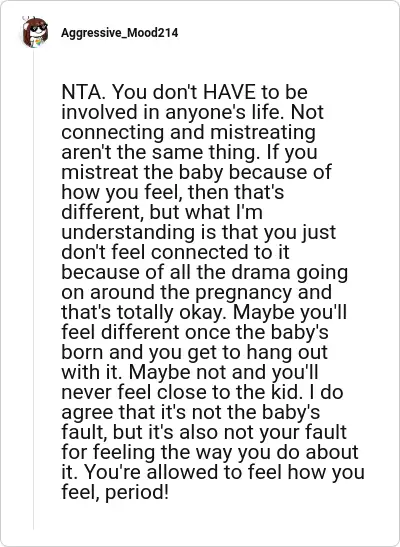Image resolution: width=400 pixels, height=547 pixels.
Task: Click the line 'because of all the drama going'
Action: coord(205,272)
